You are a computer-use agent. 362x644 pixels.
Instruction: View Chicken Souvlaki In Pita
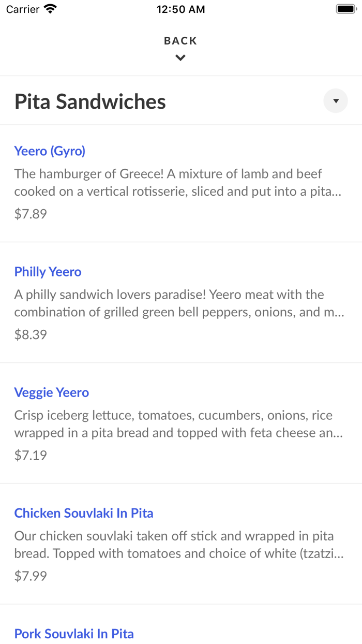pos(84,513)
